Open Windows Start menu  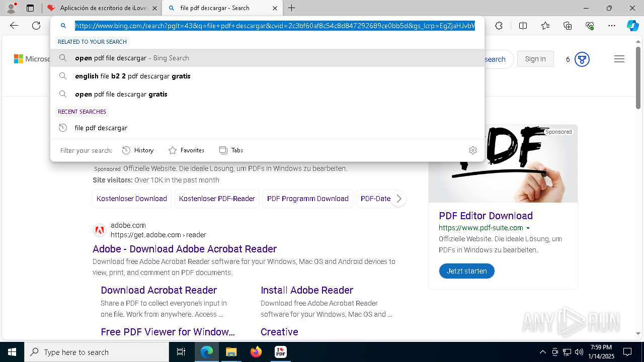[x=12, y=352]
